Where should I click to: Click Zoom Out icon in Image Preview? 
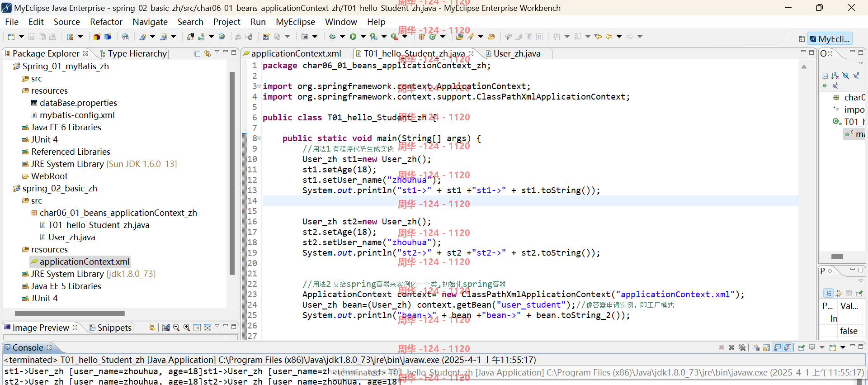(176, 328)
